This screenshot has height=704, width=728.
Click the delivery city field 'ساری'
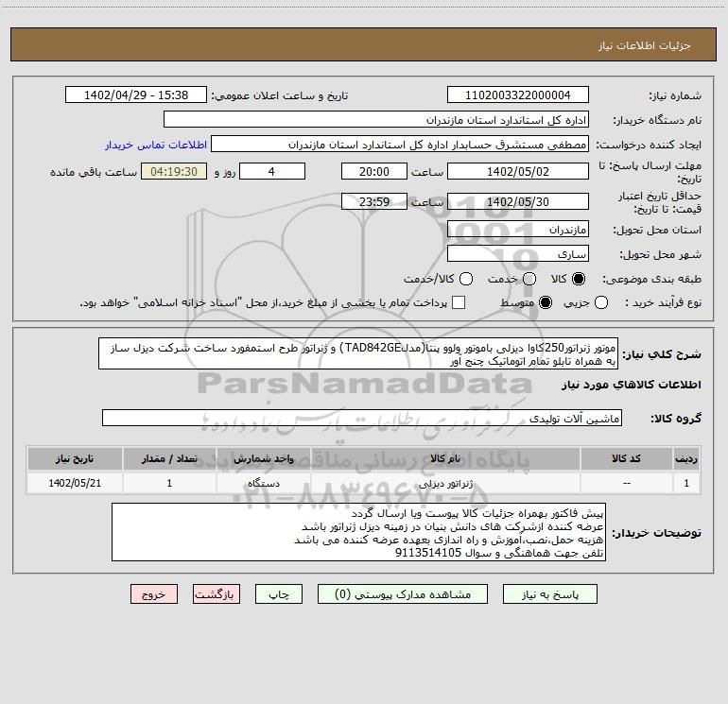518,254
